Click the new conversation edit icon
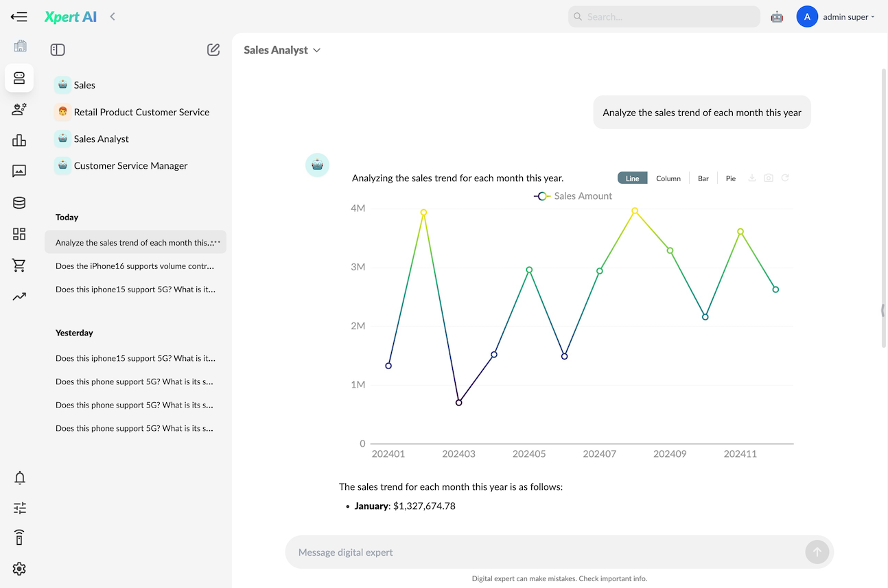This screenshot has width=888, height=588. [213, 49]
